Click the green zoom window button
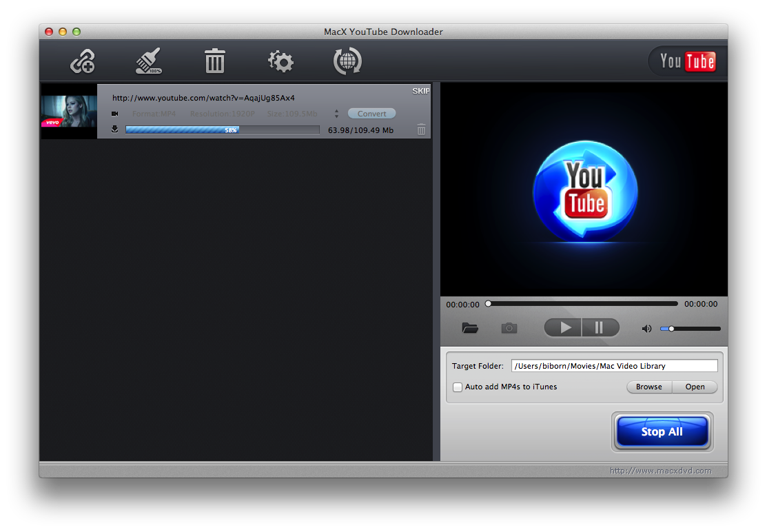Viewport: 767px width, 532px height. (76, 32)
